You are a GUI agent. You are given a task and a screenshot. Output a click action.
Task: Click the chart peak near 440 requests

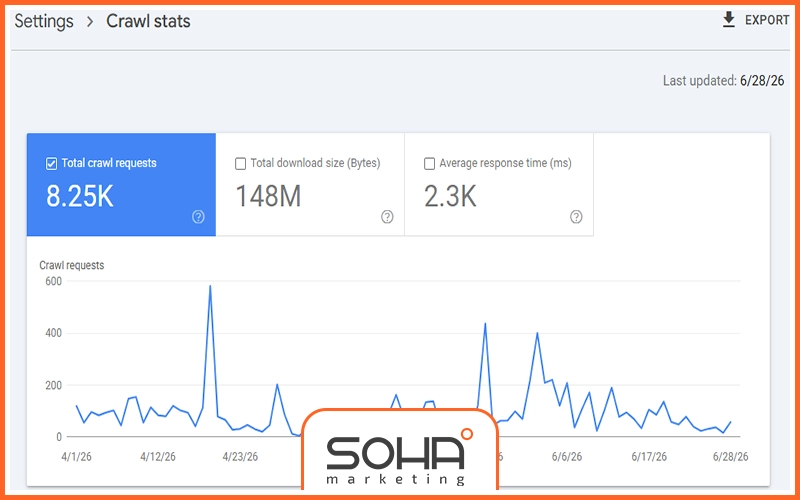485,324
